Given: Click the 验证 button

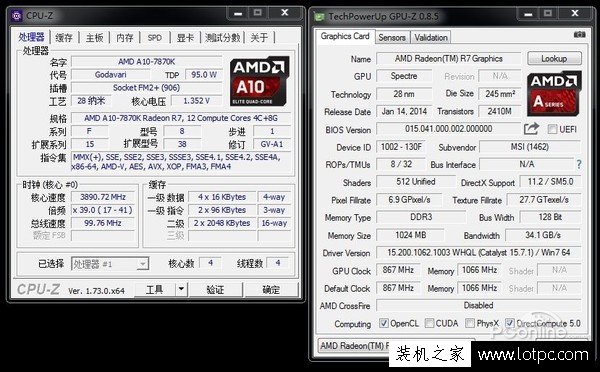Looking at the screenshot, I should coord(215,289).
